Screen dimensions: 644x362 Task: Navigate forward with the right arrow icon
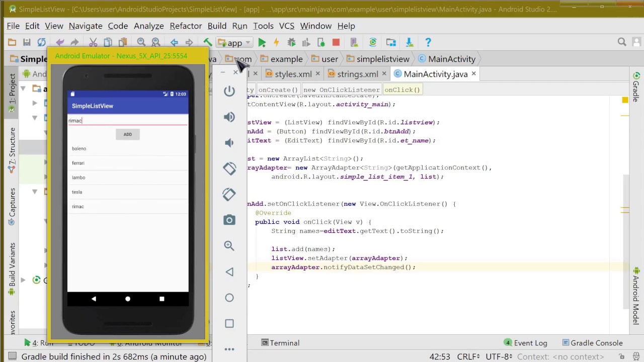click(x=189, y=43)
